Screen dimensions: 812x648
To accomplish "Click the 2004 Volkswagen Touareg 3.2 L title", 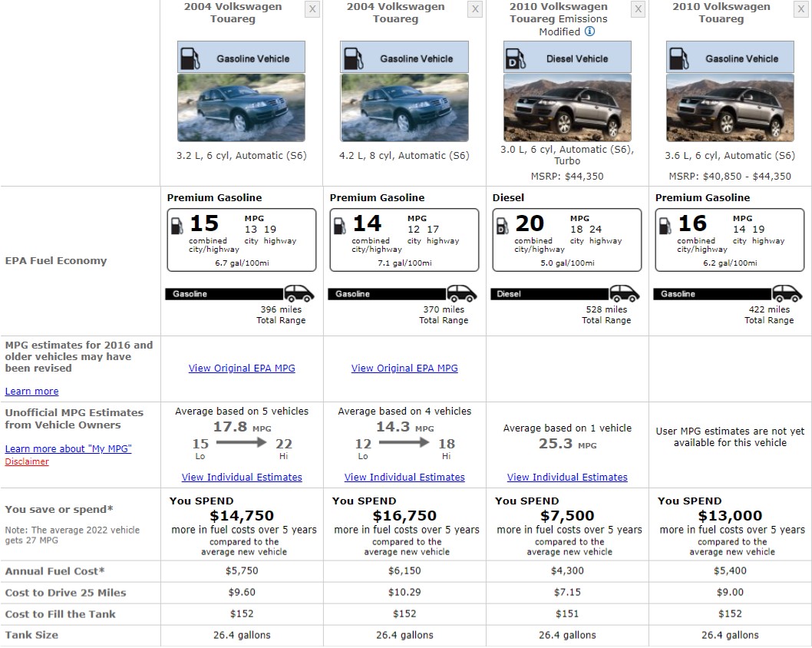I will (233, 12).
